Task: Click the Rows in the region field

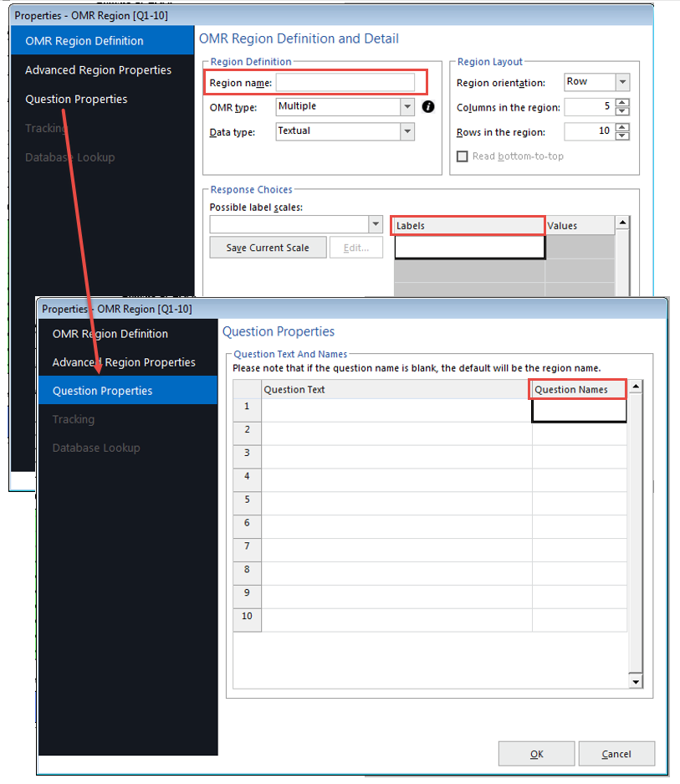Action: [590, 131]
